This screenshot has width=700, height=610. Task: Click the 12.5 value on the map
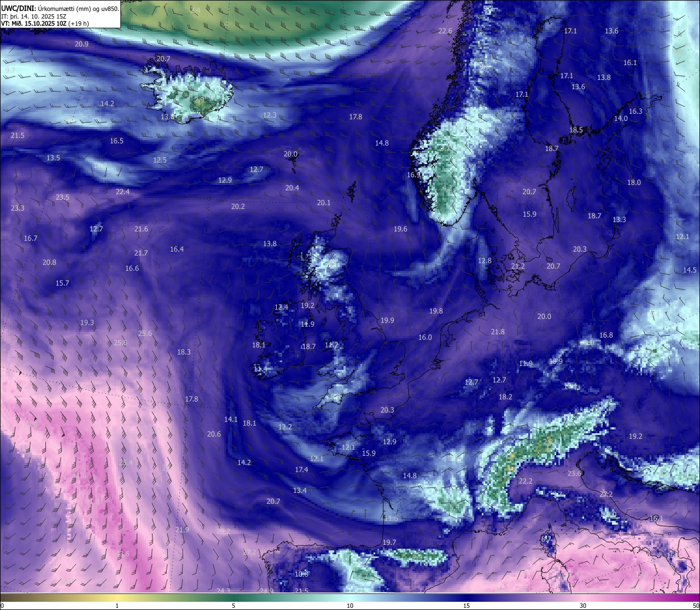click(160, 160)
